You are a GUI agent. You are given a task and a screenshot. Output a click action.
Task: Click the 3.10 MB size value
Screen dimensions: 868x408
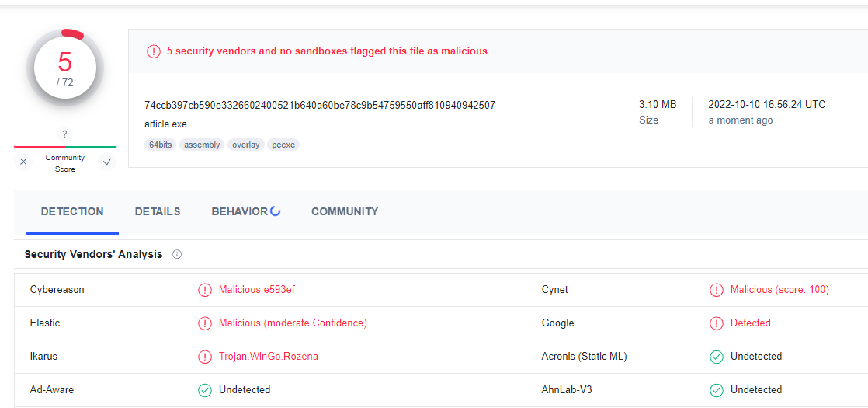coord(658,105)
